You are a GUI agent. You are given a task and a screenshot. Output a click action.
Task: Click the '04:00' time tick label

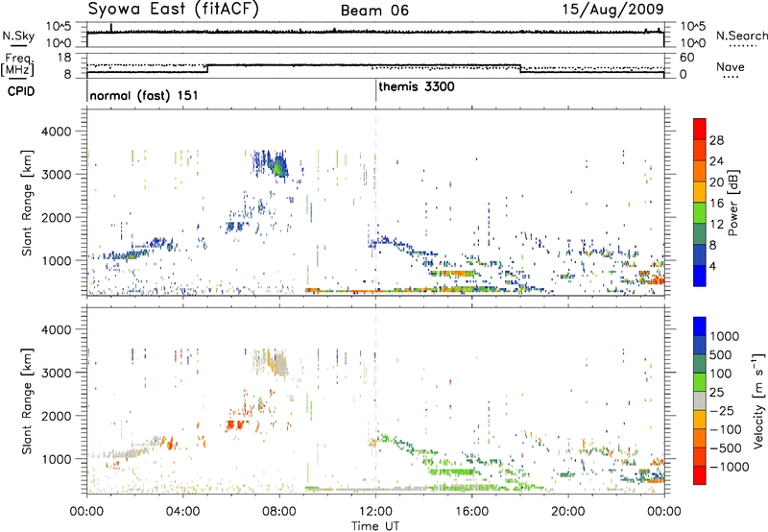[182, 512]
